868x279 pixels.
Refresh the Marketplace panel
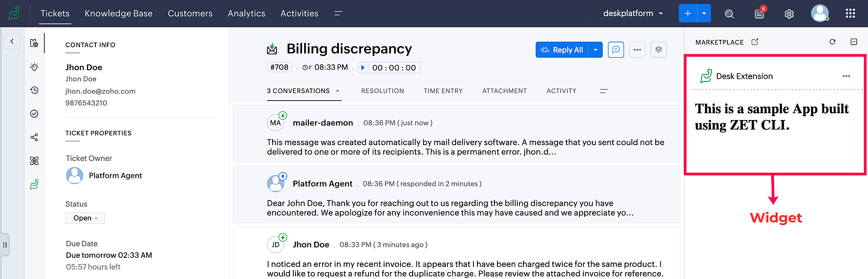tap(832, 42)
